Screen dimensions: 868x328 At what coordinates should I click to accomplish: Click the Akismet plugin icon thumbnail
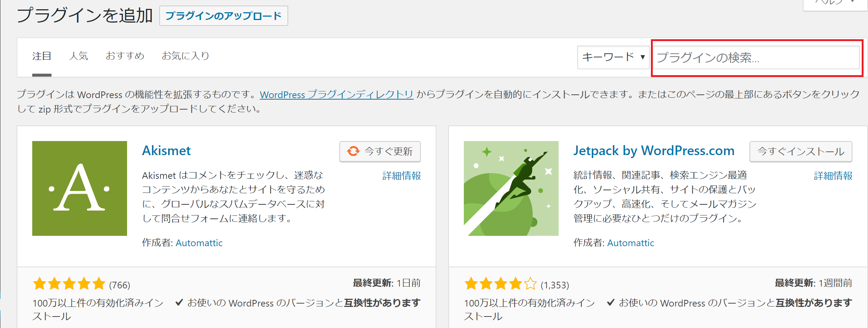click(80, 188)
